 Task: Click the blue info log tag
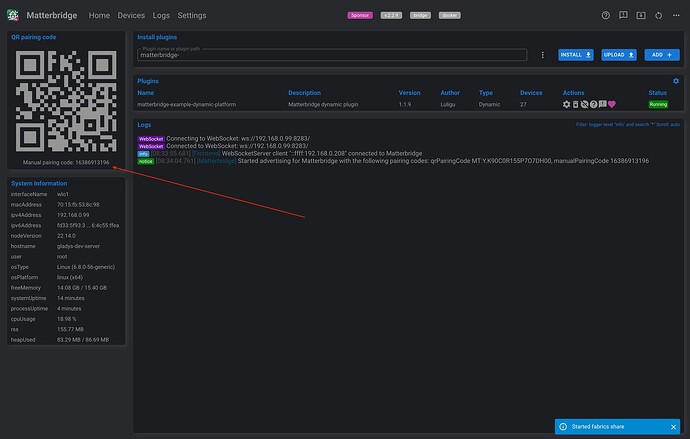(x=143, y=154)
